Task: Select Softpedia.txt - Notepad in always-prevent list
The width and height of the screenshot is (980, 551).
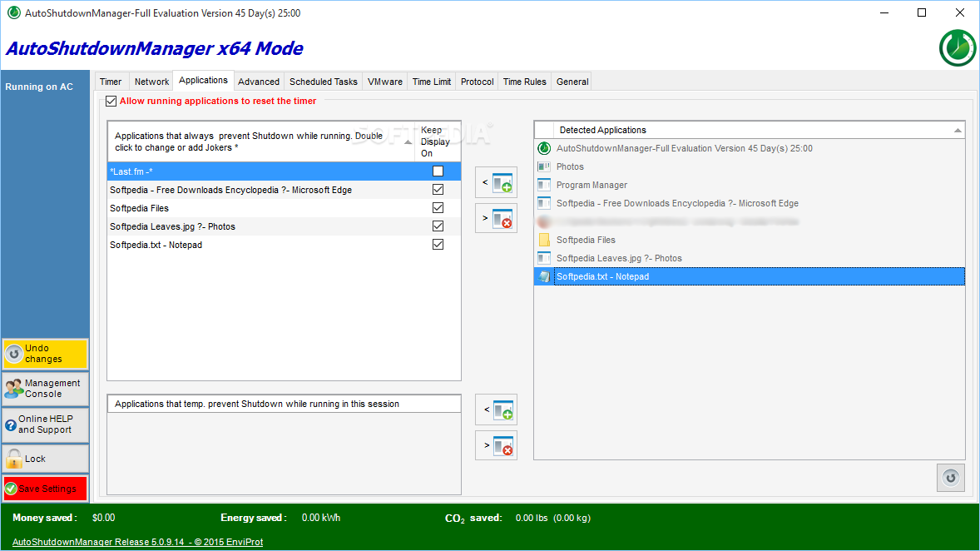Action: point(284,245)
